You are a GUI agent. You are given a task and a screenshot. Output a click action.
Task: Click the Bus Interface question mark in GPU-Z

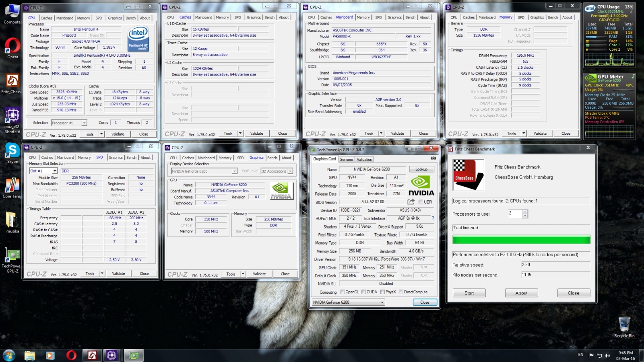click(433, 218)
